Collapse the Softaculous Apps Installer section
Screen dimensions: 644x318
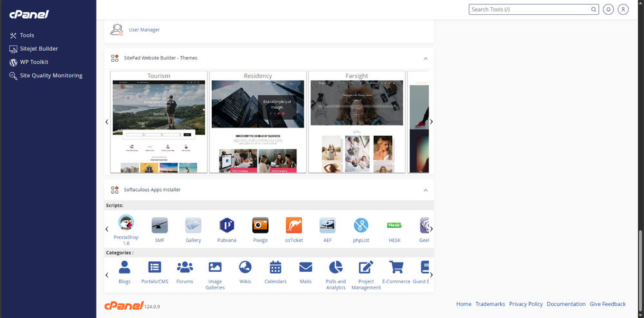click(426, 191)
